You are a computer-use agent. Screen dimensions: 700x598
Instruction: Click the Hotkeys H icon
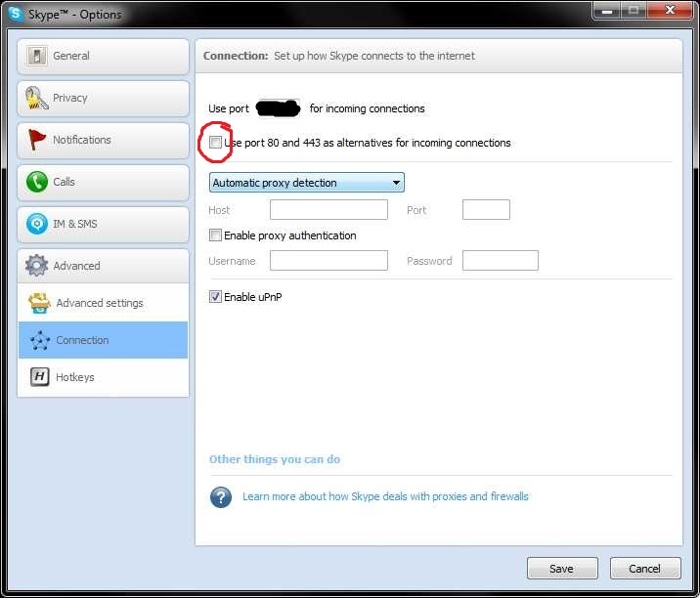(x=40, y=377)
